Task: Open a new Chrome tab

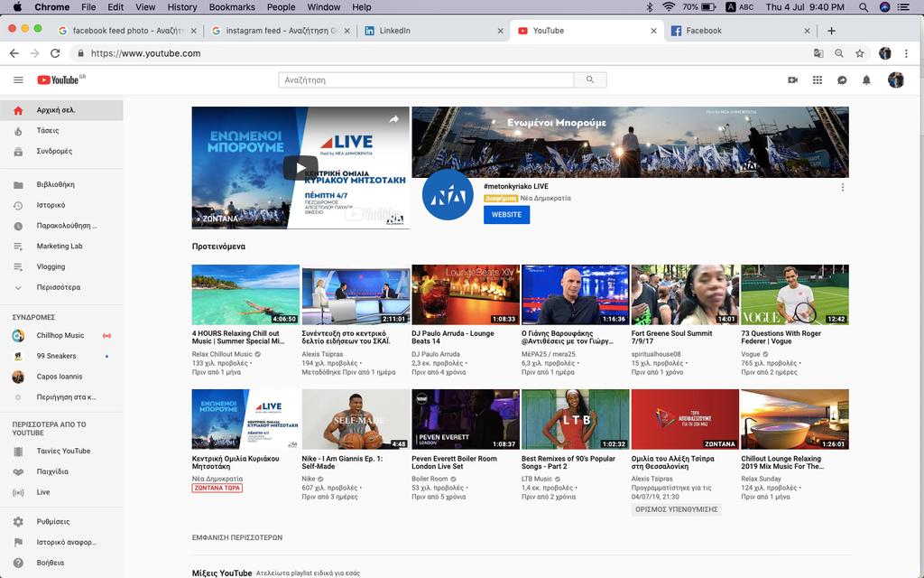Action: click(x=831, y=31)
